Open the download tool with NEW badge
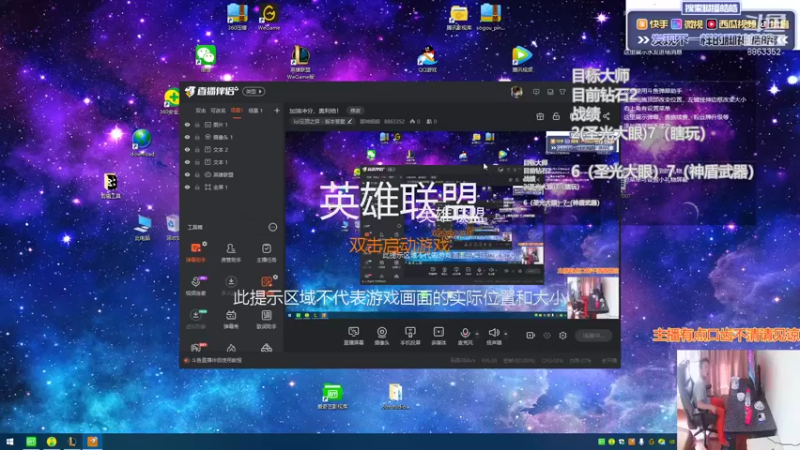Viewport: 800px width, 450px height. 196,319
